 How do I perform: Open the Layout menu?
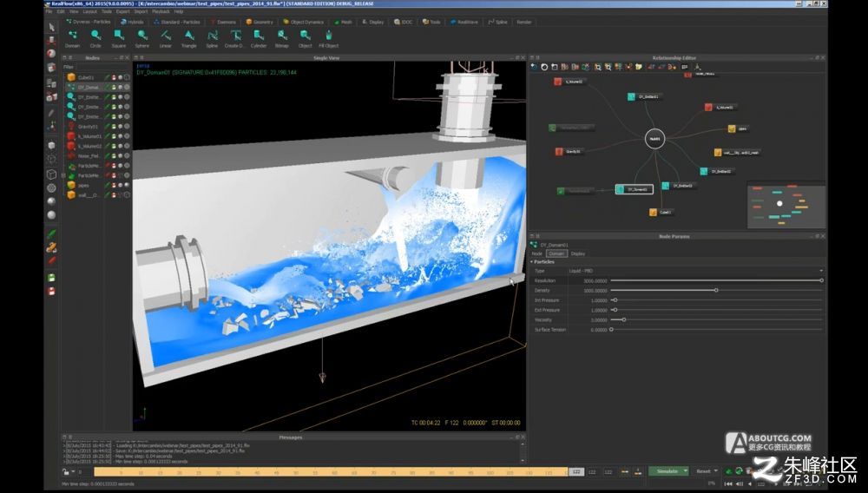pos(89,11)
